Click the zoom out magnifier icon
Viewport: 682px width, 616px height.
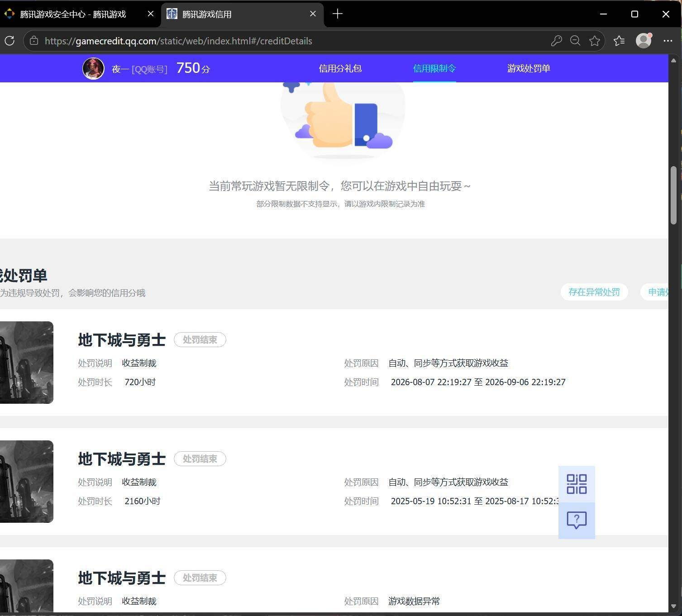tap(575, 41)
